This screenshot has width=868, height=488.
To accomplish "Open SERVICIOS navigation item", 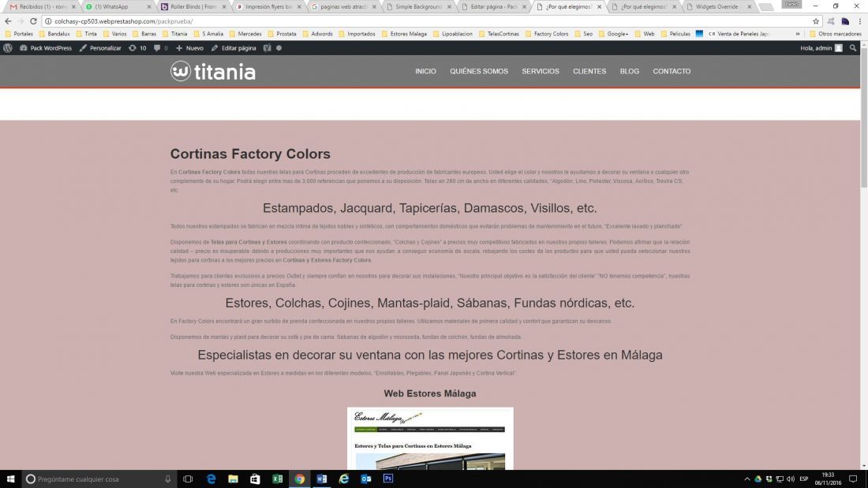I will (x=541, y=72).
